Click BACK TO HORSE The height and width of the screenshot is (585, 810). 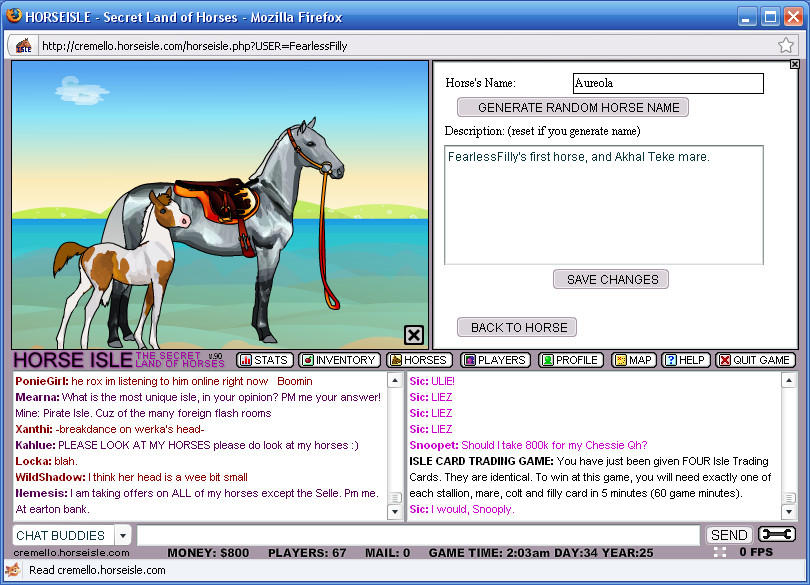tap(517, 327)
